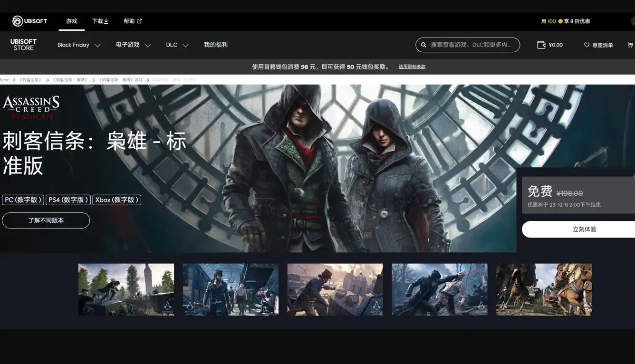Click the gold coin icon in top banner
Image resolution: width=635 pixels, height=364 pixels.
pos(560,21)
